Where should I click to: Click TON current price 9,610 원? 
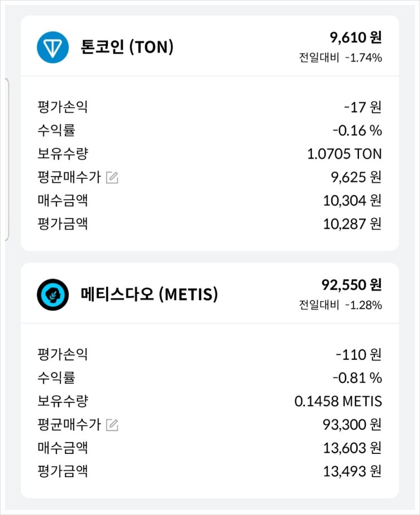[x=356, y=38]
